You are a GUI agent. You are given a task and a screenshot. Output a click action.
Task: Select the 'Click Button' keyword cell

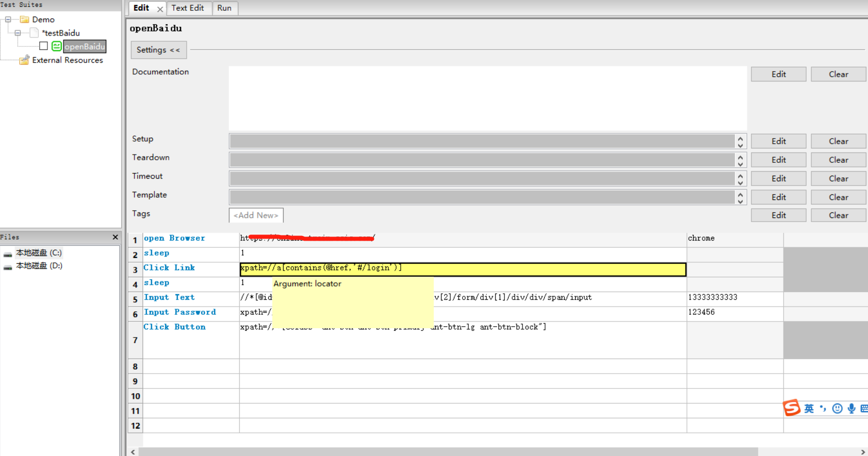pyautogui.click(x=191, y=340)
